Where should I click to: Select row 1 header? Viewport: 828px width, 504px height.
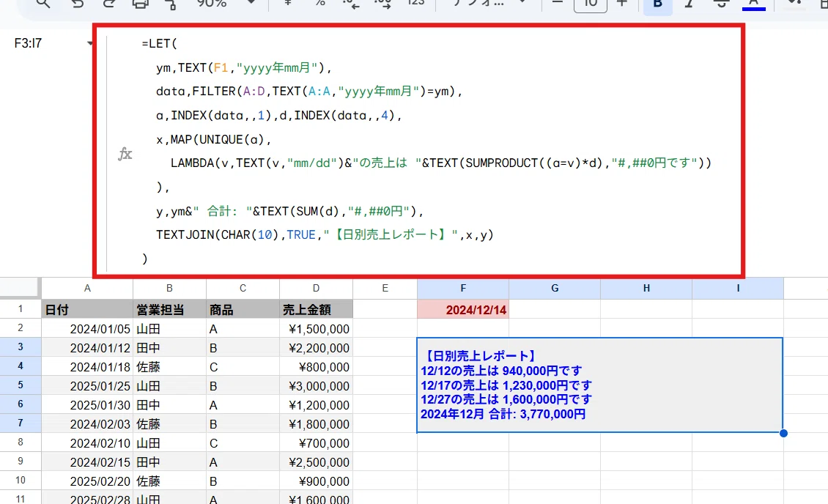[x=20, y=308]
